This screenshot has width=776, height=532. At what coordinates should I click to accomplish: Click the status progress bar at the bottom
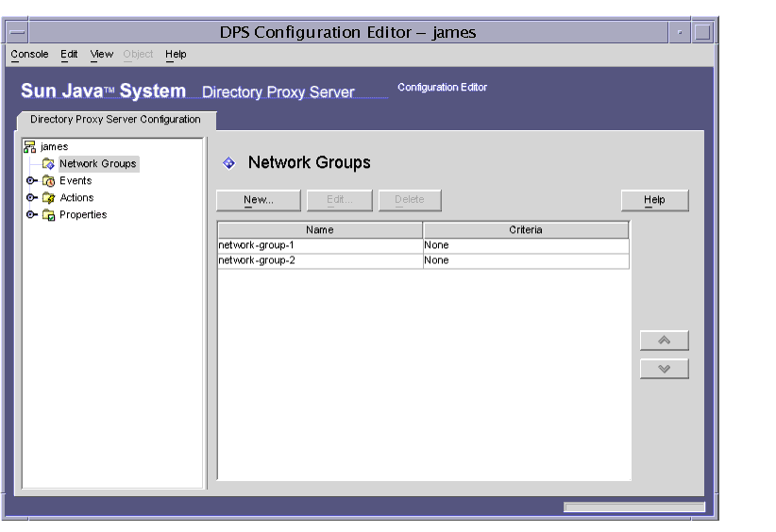coord(634,507)
